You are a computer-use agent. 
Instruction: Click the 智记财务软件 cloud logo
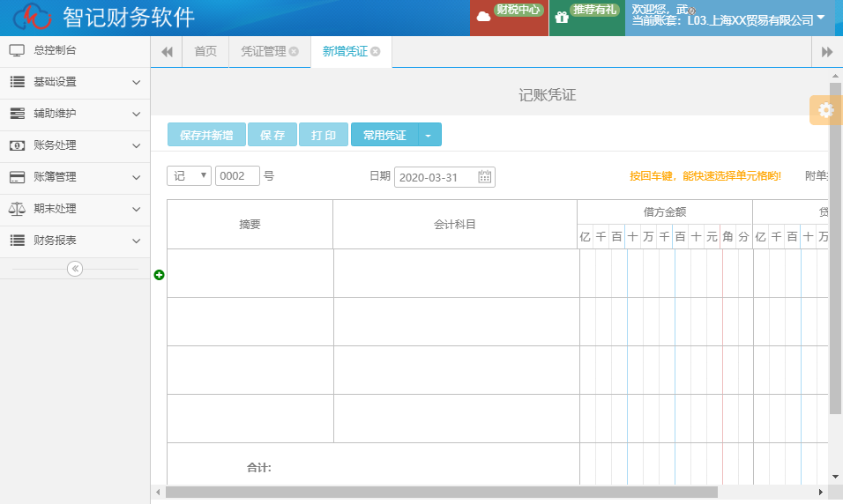point(33,18)
